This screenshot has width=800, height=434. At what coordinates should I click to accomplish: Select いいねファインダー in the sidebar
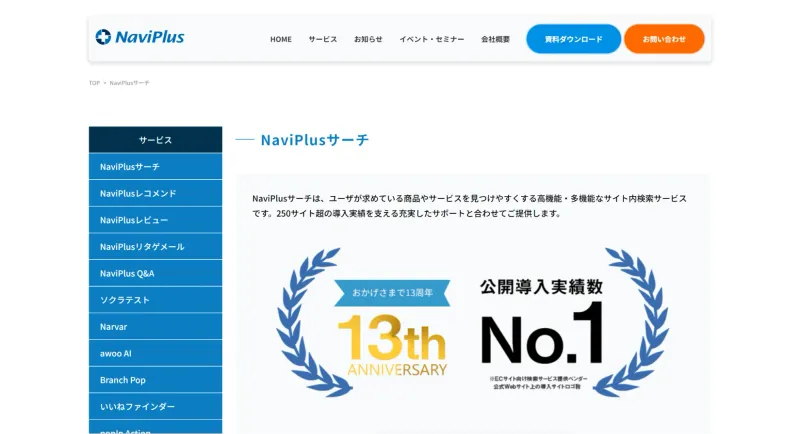point(156,406)
